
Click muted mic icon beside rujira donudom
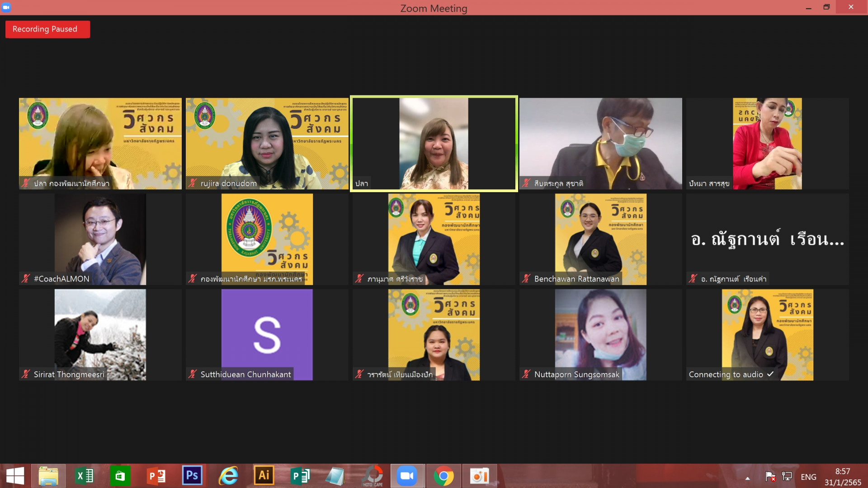(x=193, y=183)
